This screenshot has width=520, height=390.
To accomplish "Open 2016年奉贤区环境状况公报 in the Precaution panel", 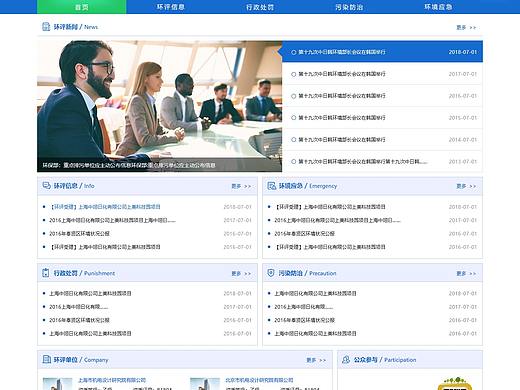I will [304, 320].
